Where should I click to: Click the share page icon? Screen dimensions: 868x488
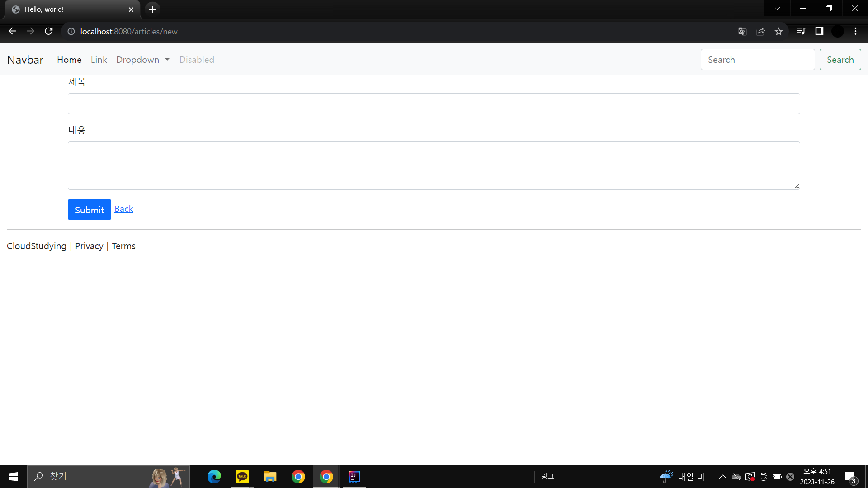coord(760,31)
